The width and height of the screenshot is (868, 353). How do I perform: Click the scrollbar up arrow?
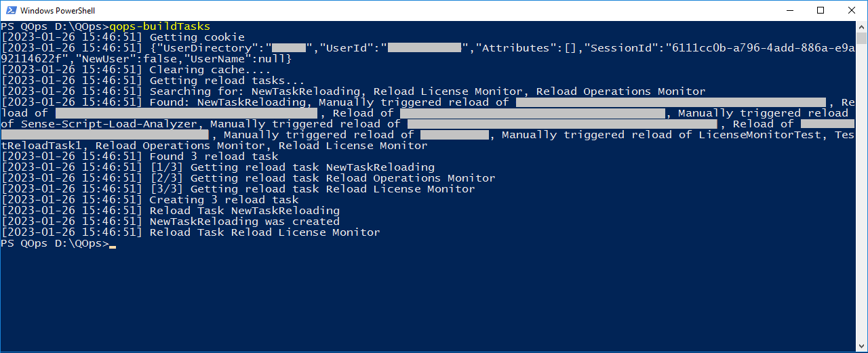(x=861, y=26)
